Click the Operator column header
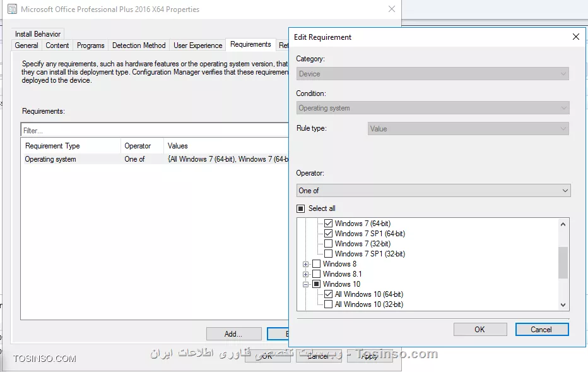588x372 pixels. (142, 146)
